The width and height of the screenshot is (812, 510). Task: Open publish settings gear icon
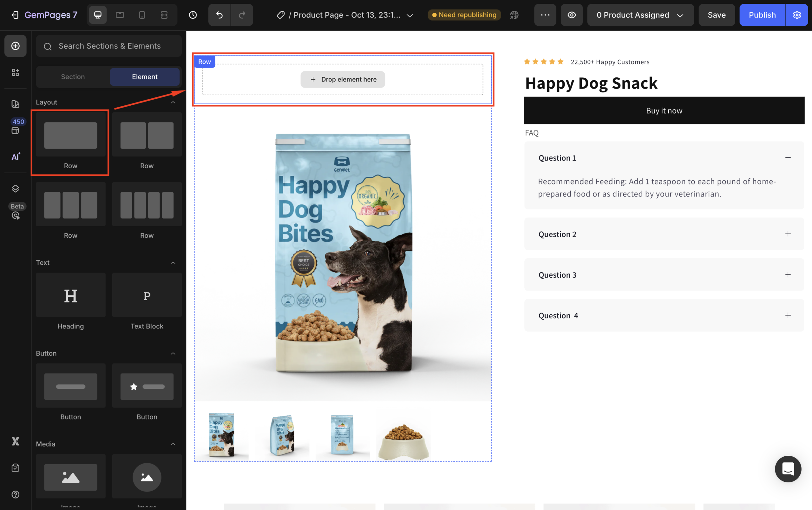797,15
